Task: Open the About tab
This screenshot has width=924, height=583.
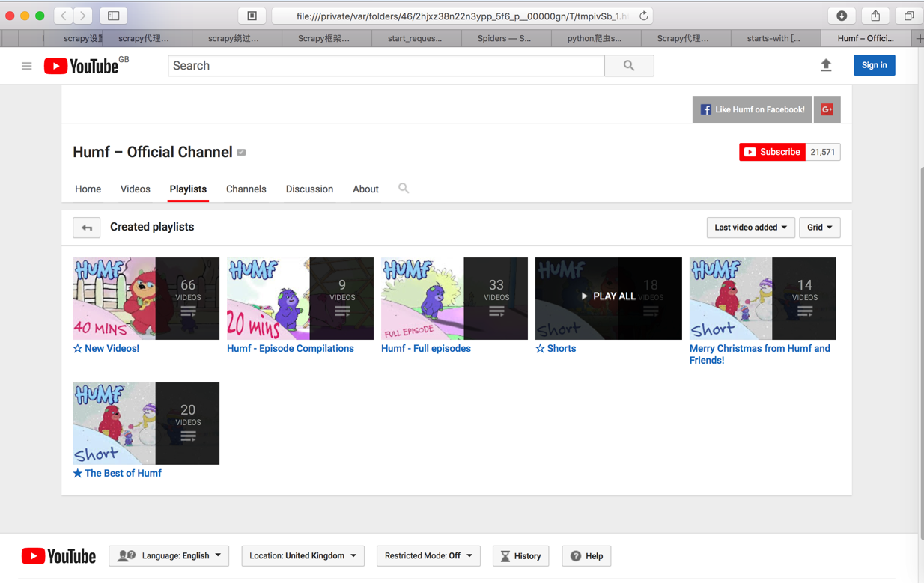Action: tap(365, 189)
